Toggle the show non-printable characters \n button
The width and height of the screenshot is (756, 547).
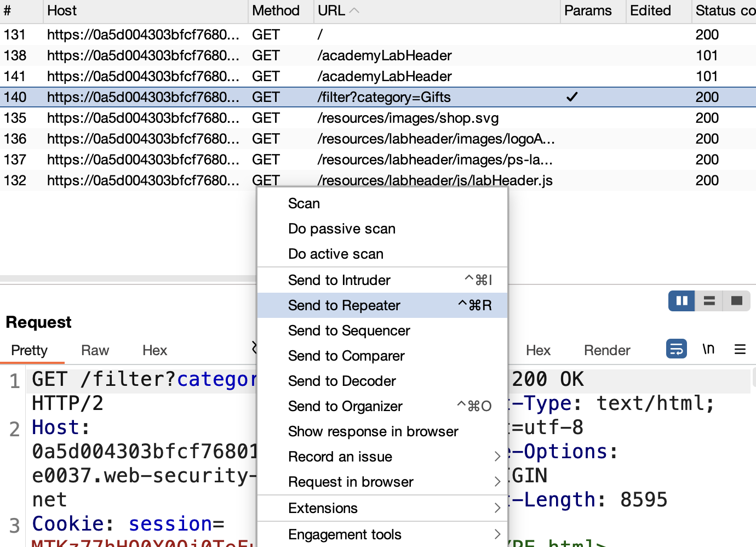pyautogui.click(x=708, y=349)
